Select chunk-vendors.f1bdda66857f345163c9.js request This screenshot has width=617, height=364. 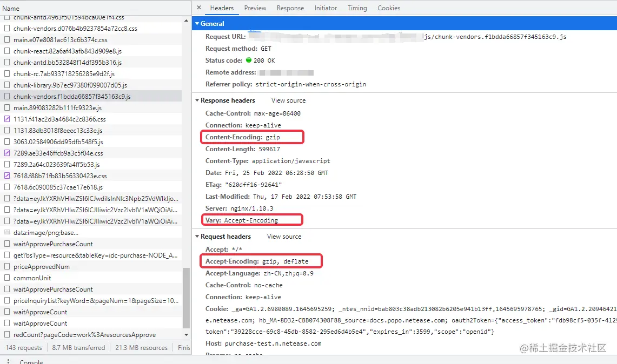pyautogui.click(x=91, y=96)
